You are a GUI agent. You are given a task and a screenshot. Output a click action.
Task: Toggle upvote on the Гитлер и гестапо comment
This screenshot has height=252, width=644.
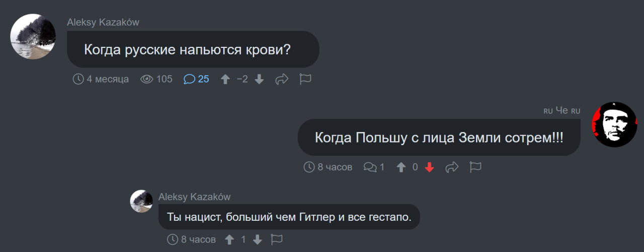coord(229,239)
